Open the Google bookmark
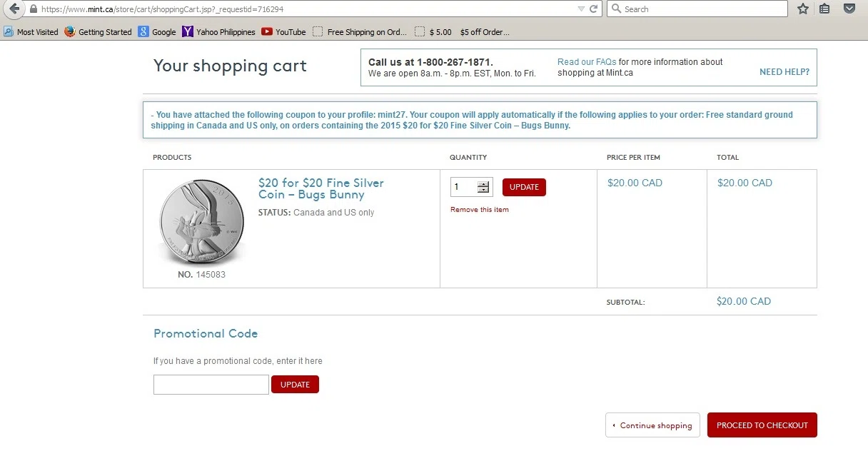The width and height of the screenshot is (868, 451). 157,32
